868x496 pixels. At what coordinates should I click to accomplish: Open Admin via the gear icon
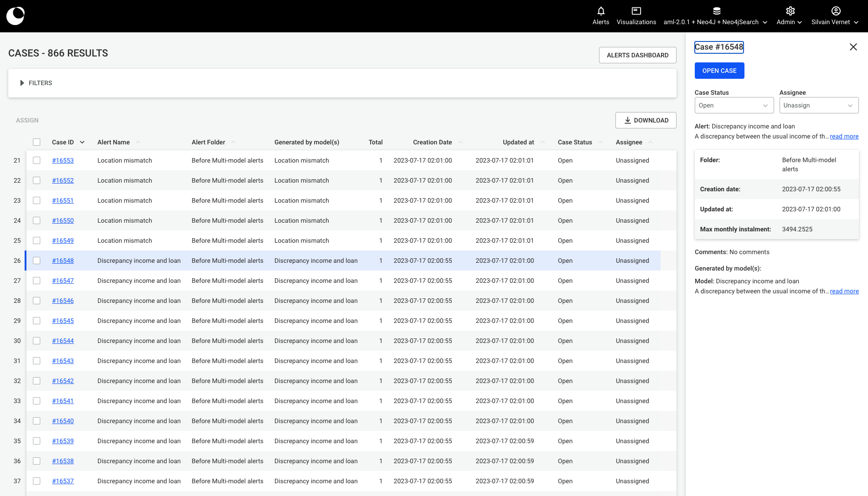(789, 11)
